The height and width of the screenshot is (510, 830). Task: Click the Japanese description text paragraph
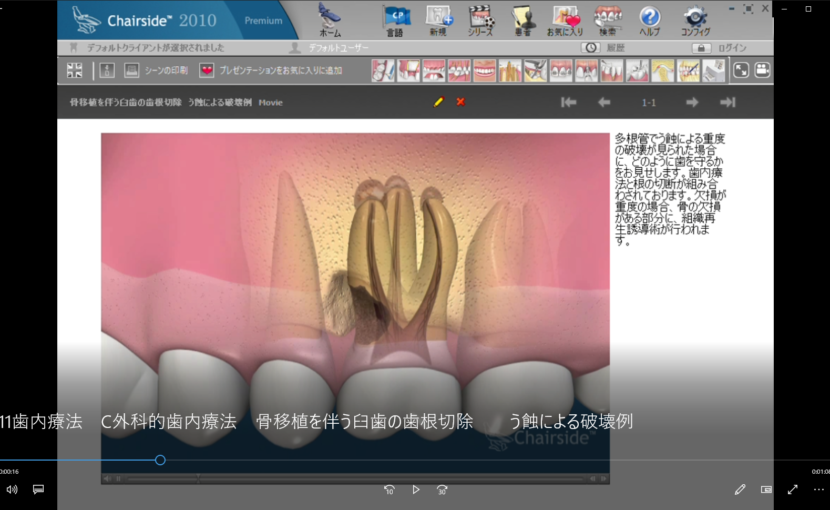670,190
